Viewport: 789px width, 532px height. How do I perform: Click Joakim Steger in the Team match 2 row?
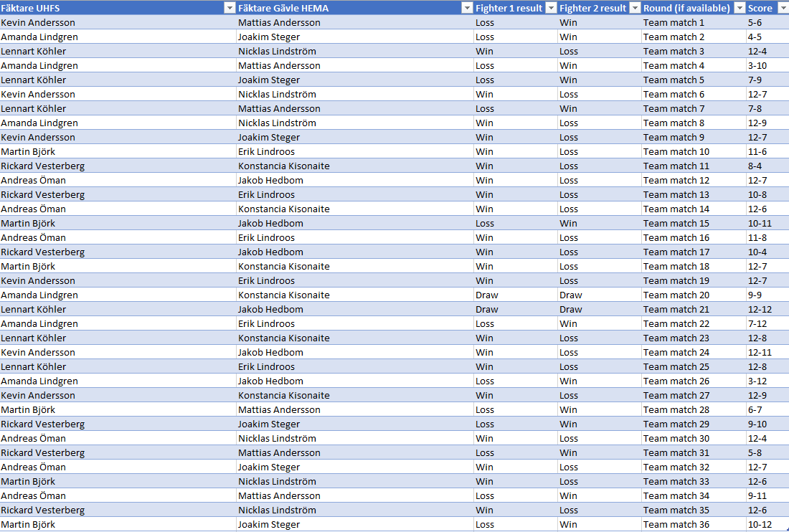click(355, 37)
